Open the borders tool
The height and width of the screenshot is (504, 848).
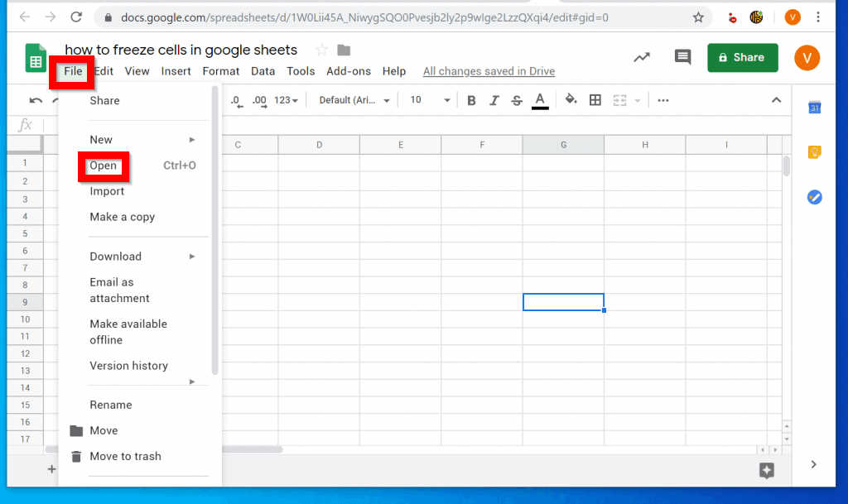coord(595,100)
